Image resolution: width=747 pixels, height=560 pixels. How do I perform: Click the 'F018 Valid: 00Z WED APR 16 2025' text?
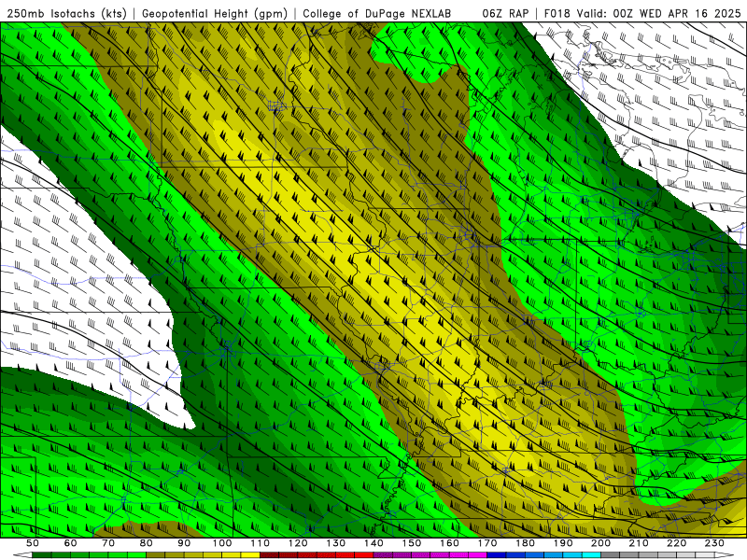(x=642, y=13)
